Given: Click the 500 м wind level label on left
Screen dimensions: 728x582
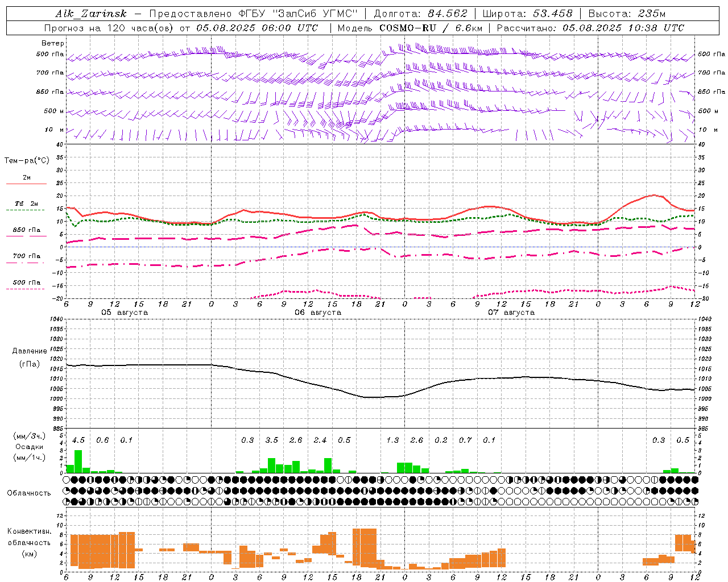Looking at the screenshot, I should pyautogui.click(x=54, y=111).
